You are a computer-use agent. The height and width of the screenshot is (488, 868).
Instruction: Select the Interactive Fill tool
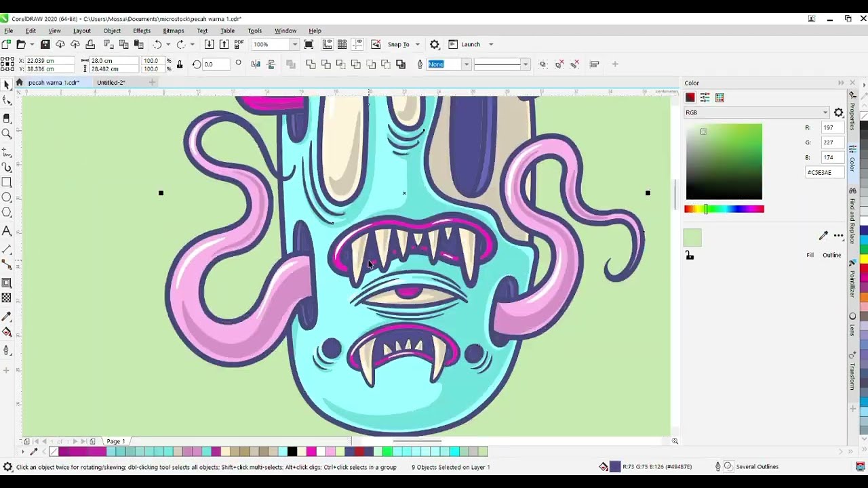7,332
